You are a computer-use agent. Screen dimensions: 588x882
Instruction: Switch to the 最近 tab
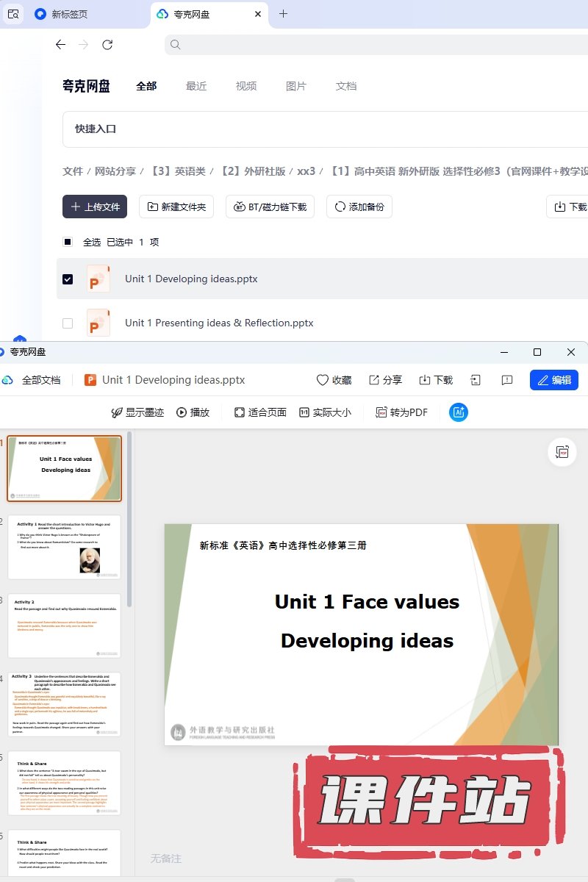tap(196, 86)
